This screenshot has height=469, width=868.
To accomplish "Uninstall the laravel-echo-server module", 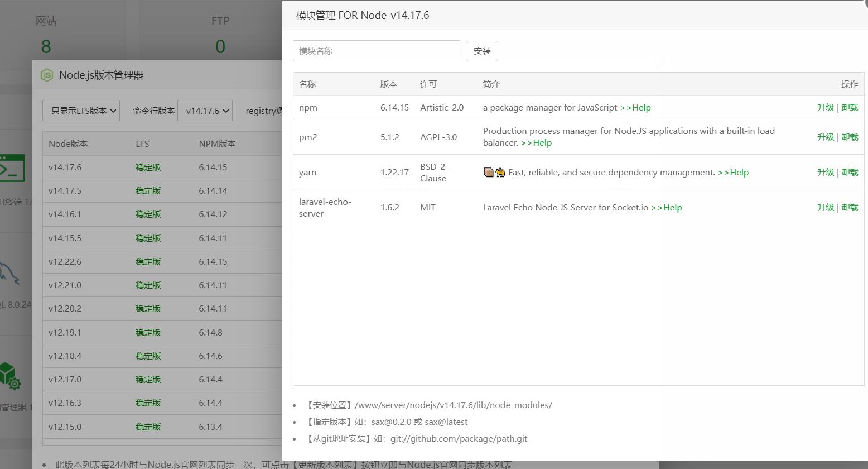I will pos(850,208).
